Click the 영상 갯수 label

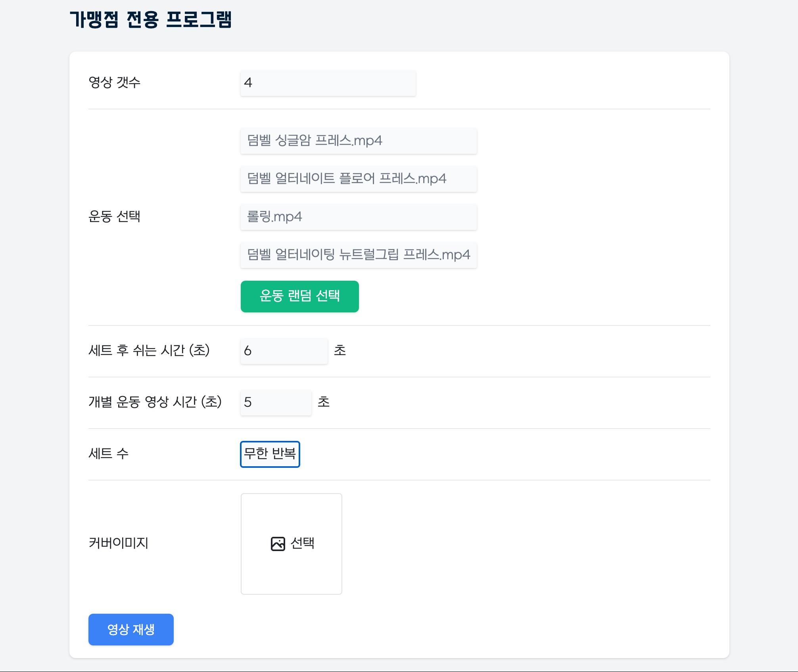coord(114,82)
